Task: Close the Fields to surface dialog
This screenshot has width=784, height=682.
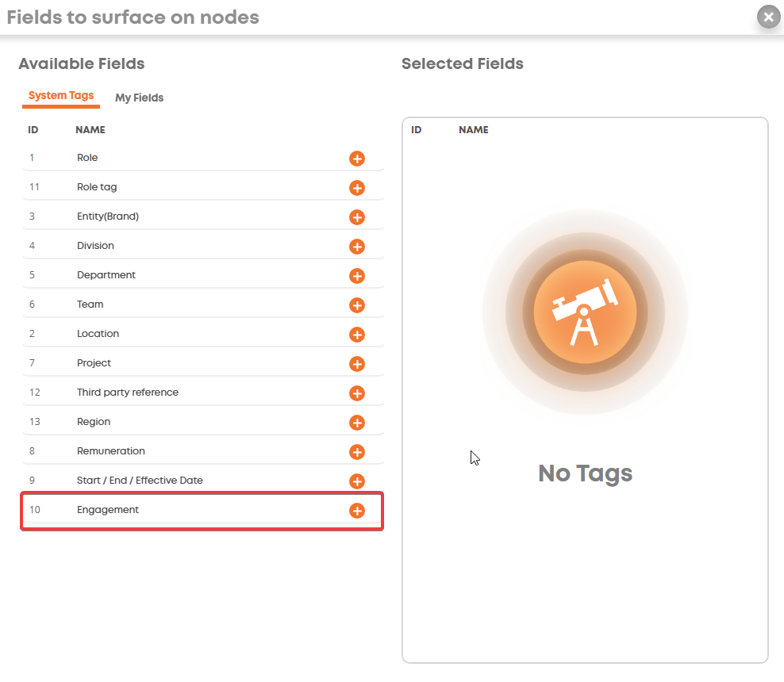Action: pos(767,17)
